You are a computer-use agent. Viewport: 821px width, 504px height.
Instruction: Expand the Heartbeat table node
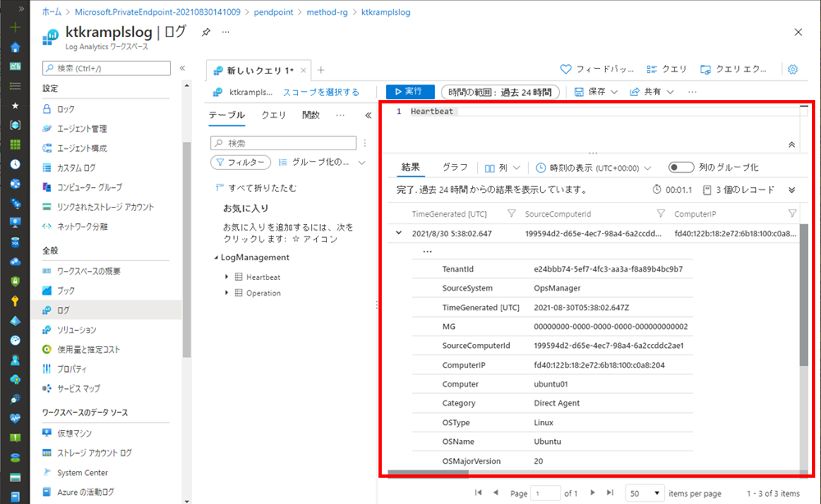(x=227, y=277)
